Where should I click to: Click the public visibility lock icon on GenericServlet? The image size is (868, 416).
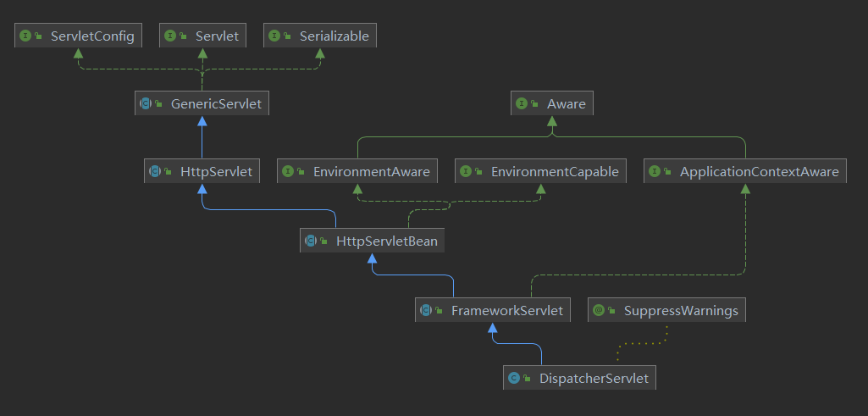click(159, 103)
